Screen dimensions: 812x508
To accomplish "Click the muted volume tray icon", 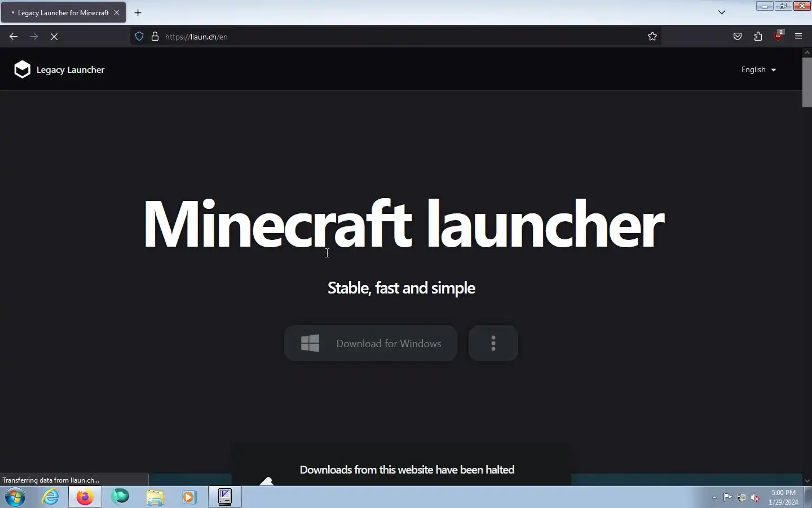I will click(x=756, y=498).
